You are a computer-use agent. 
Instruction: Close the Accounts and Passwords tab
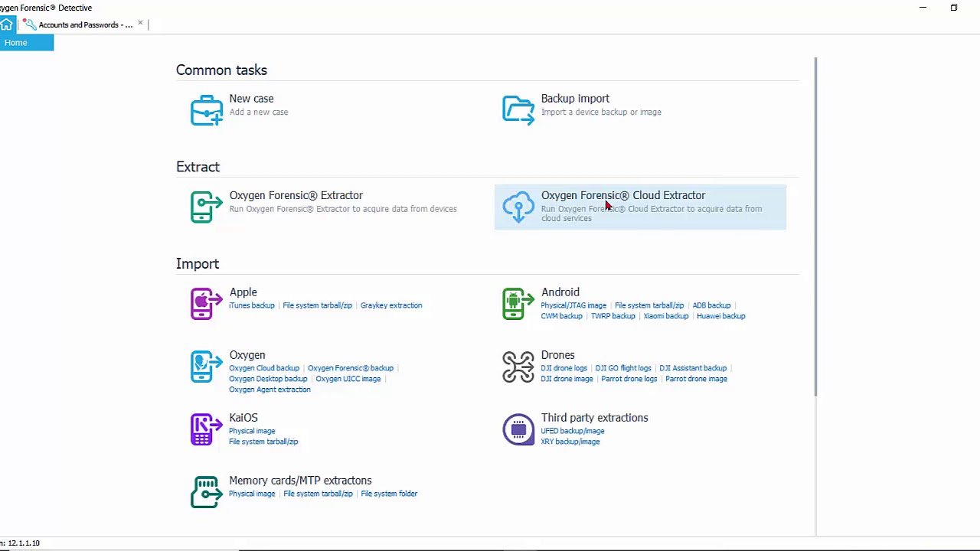pyautogui.click(x=140, y=24)
